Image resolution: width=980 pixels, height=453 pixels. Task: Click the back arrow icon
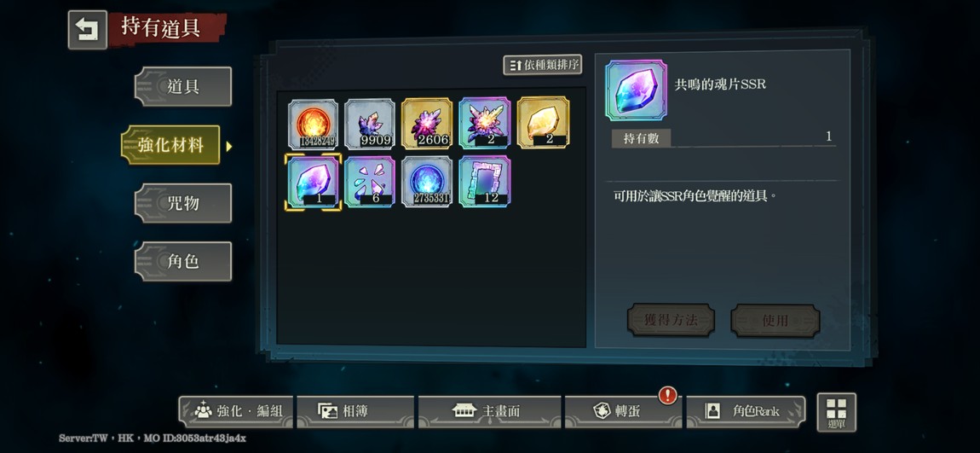(x=88, y=29)
